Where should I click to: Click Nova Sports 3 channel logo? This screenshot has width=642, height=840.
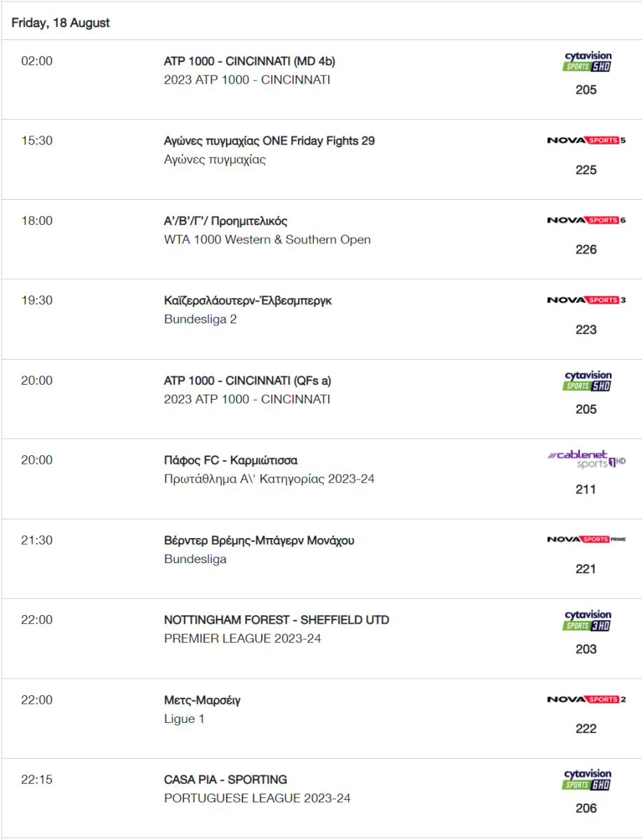pyautogui.click(x=586, y=300)
